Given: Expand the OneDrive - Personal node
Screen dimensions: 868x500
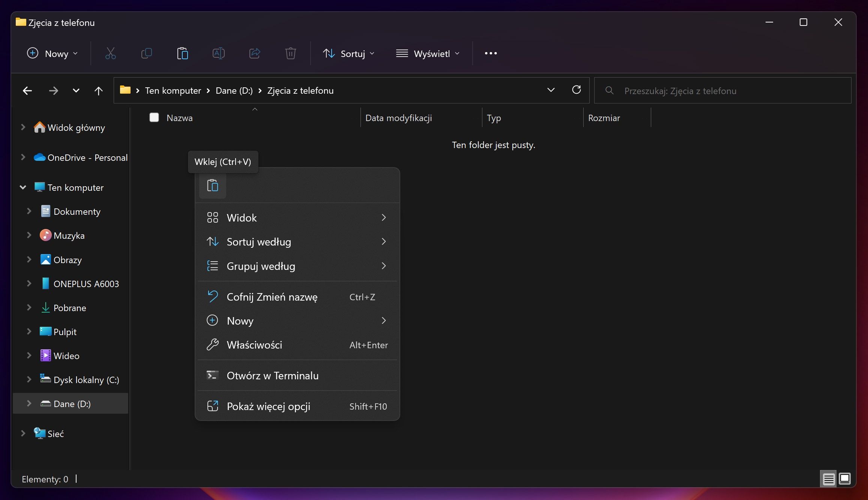Looking at the screenshot, I should [23, 157].
